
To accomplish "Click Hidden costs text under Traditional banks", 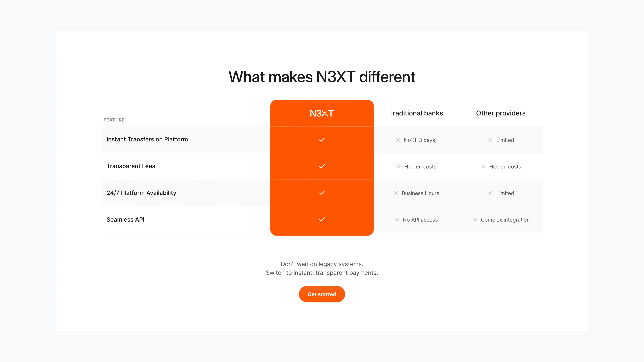I will click(420, 167).
